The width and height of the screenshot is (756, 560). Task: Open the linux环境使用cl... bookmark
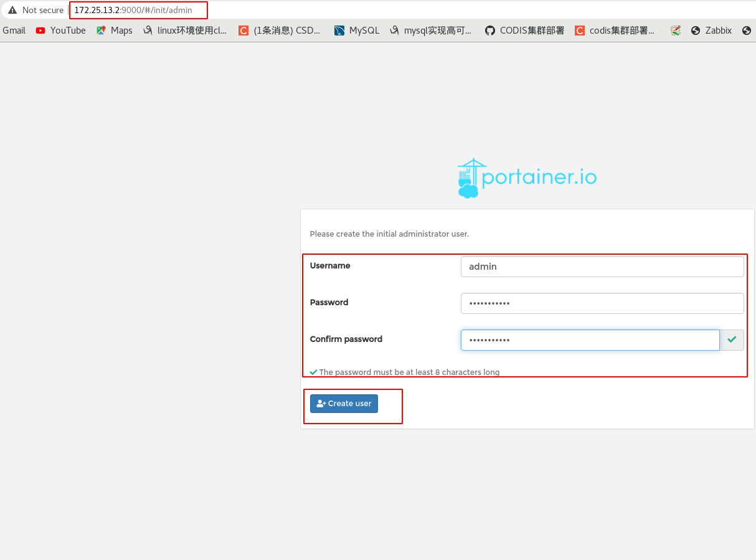185,30
